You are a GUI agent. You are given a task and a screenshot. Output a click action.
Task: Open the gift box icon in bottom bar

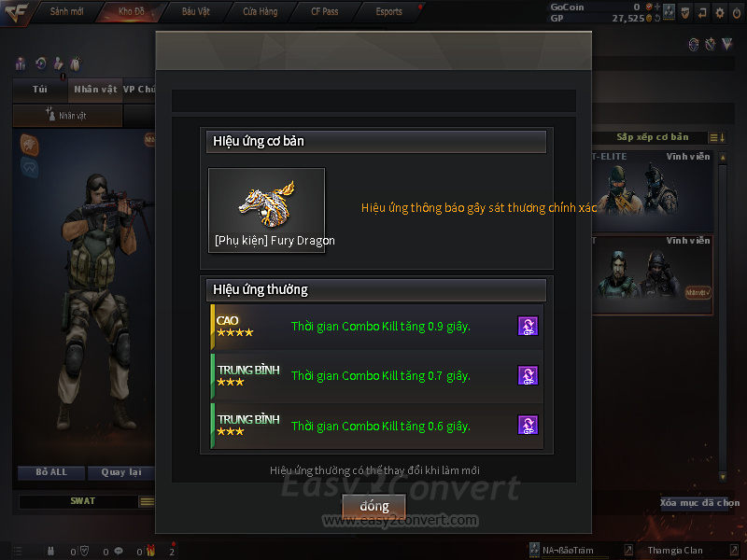(150, 551)
